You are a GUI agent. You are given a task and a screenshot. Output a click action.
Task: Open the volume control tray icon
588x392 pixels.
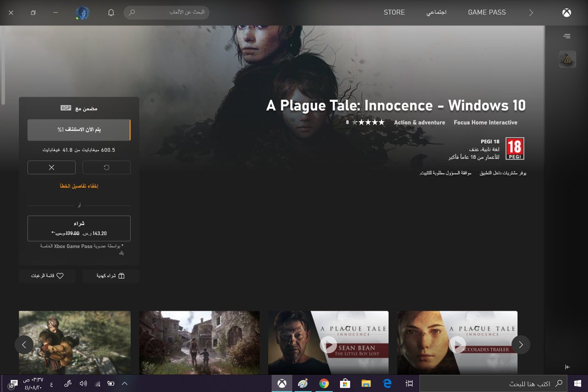click(x=83, y=384)
